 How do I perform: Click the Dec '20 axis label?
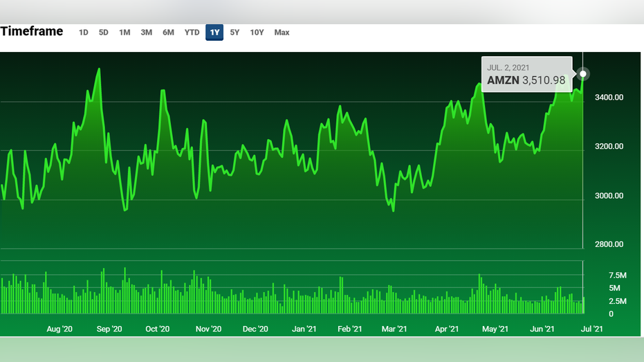pos(255,329)
